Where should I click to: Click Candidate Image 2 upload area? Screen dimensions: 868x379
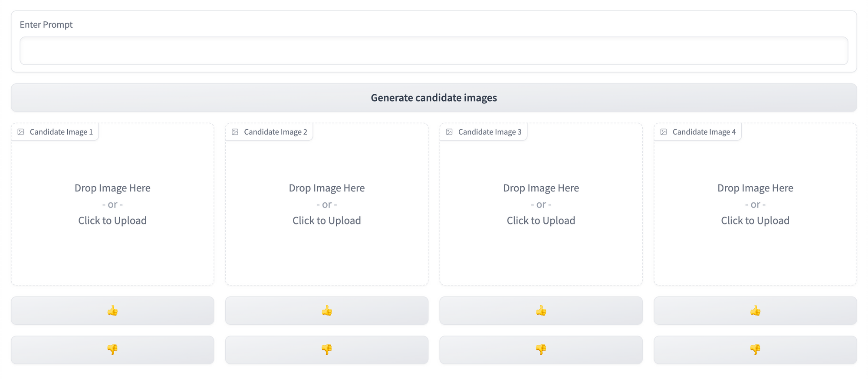point(327,204)
